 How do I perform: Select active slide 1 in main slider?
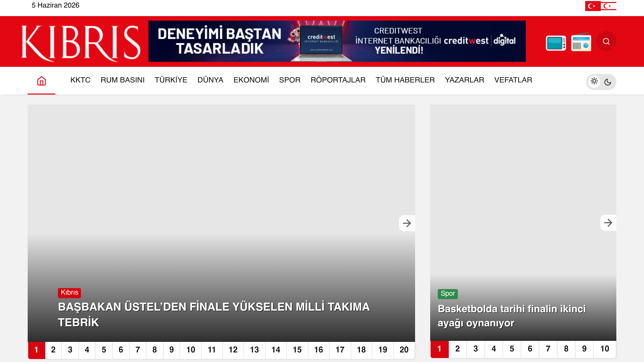[36, 350]
